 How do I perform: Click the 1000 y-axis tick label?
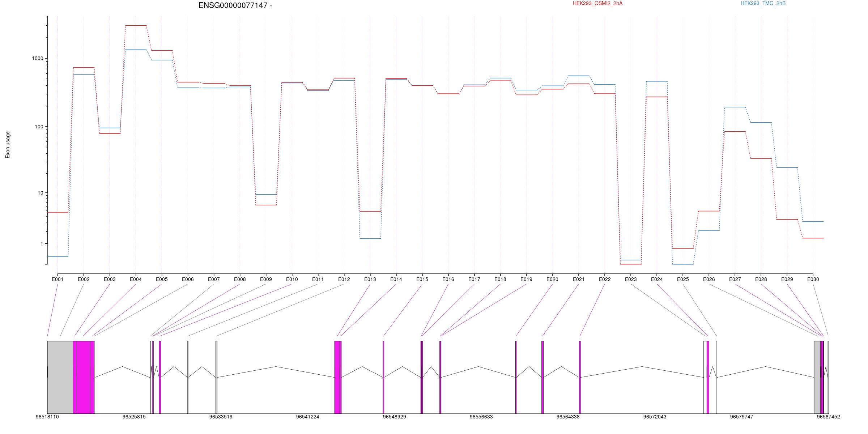tap(38, 59)
